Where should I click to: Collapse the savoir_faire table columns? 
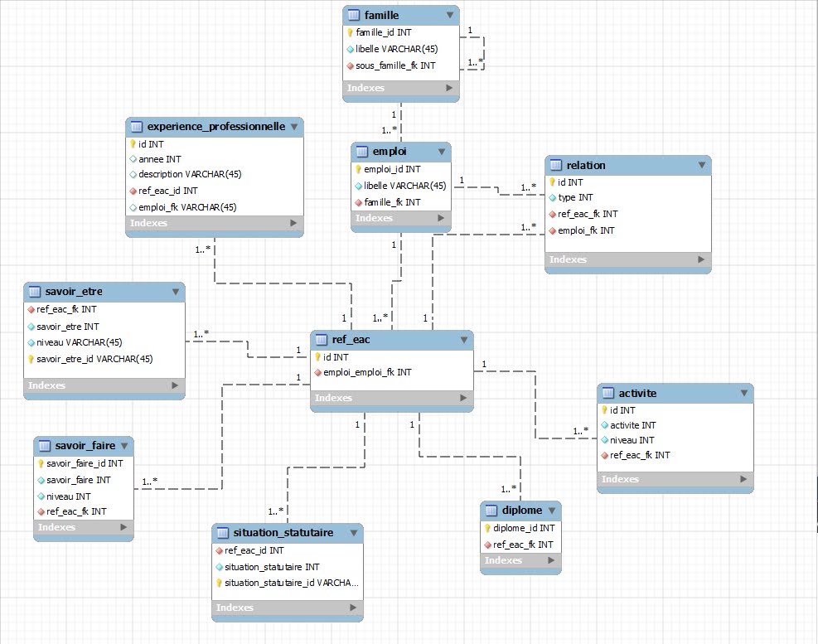click(124, 446)
